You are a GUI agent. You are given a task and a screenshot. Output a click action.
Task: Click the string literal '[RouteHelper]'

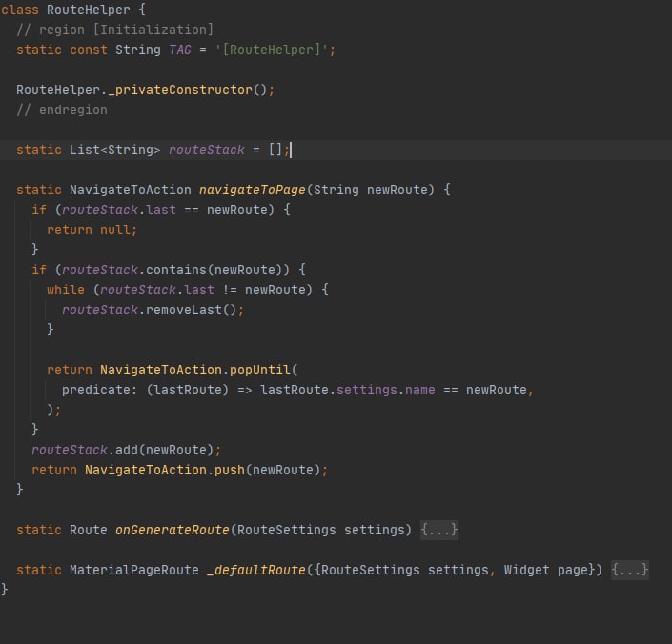tap(272, 50)
